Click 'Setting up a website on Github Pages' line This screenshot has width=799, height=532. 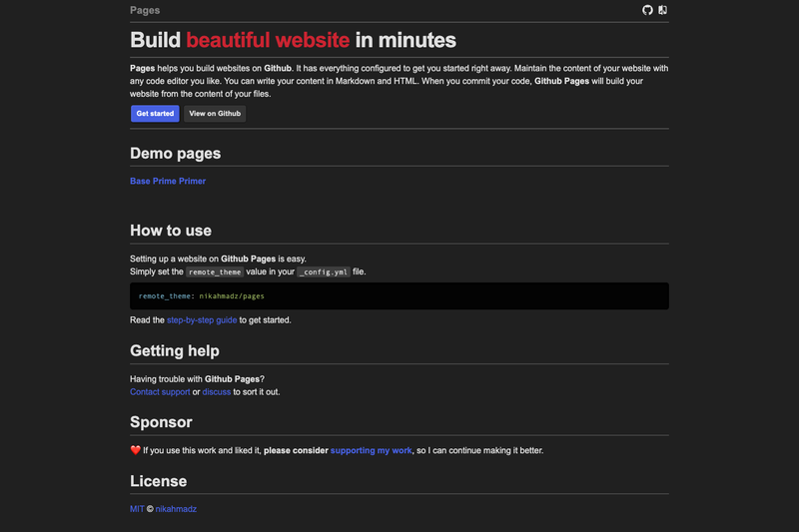(x=218, y=260)
